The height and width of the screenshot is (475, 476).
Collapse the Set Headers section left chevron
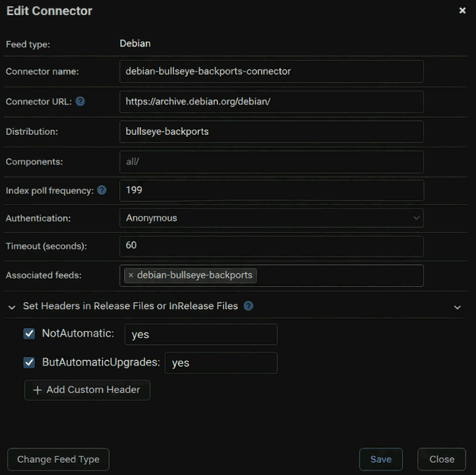click(12, 307)
